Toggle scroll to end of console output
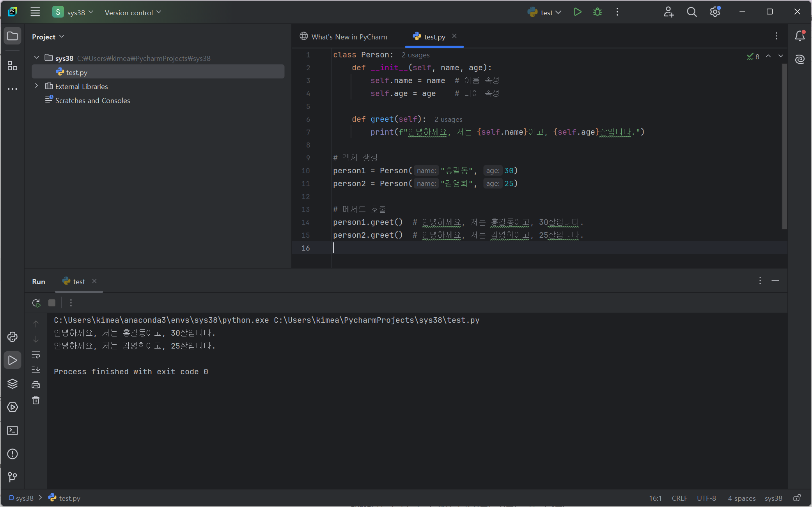Viewport: 812px width, 507px height. click(x=36, y=369)
